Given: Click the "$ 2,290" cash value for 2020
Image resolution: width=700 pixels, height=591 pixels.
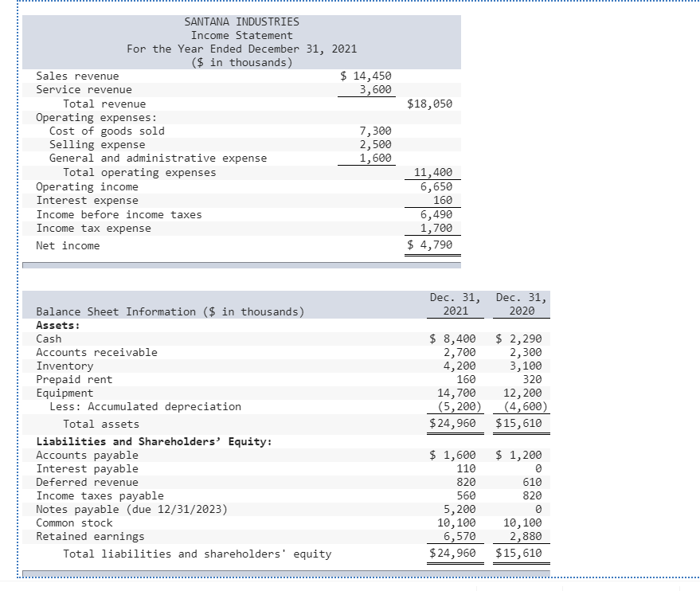Looking at the screenshot, I should pos(518,339).
